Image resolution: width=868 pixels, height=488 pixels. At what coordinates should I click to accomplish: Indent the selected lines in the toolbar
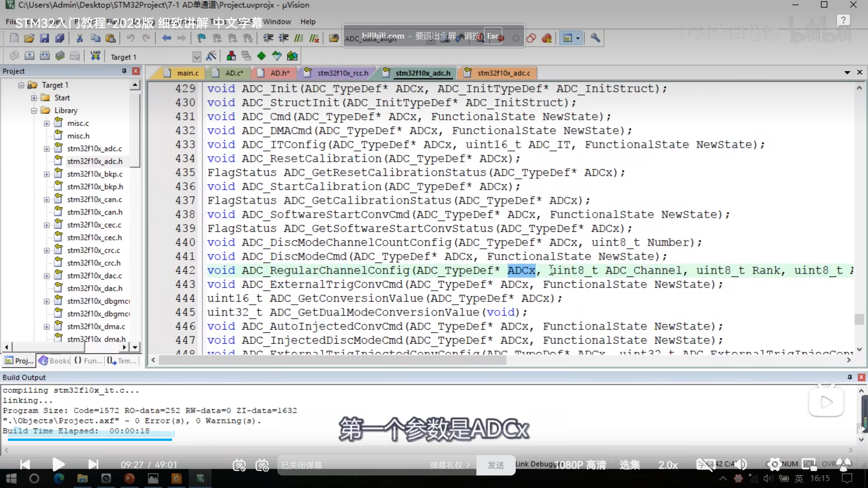tap(268, 38)
